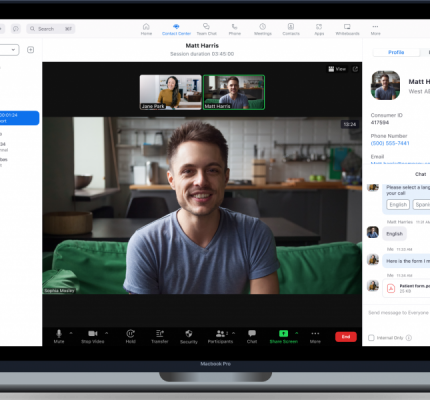The width and height of the screenshot is (430, 400).
Task: Start Share Screen
Action: pos(283,336)
